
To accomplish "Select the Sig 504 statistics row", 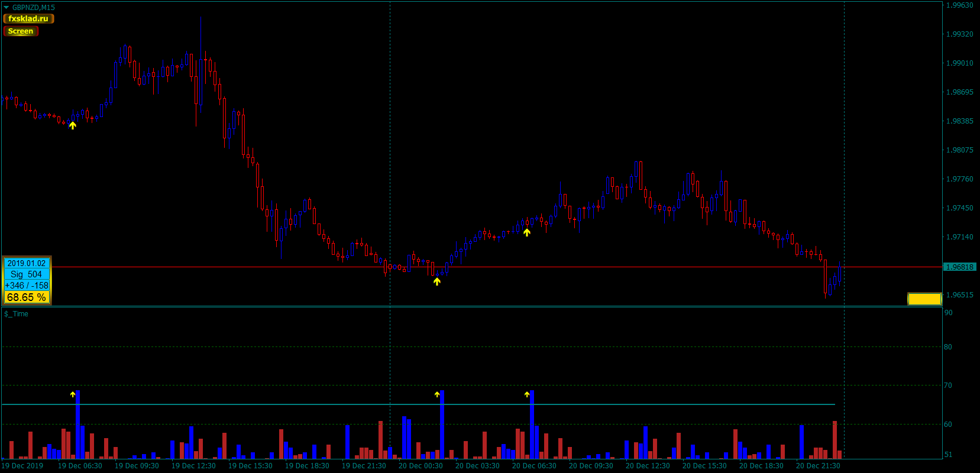I will pos(27,274).
